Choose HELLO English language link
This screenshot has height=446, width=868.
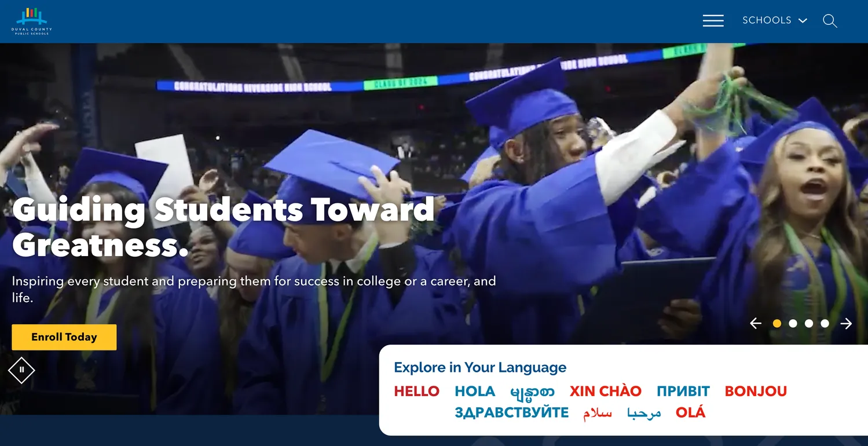tap(417, 392)
